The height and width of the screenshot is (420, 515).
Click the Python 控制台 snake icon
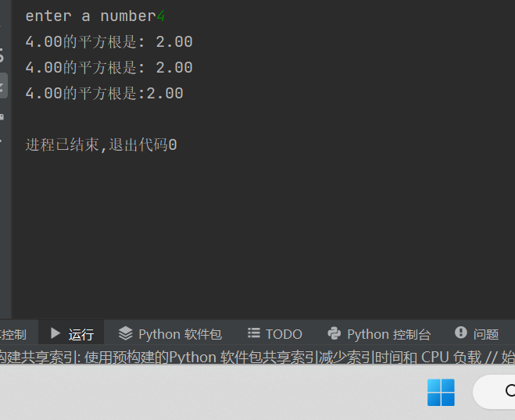point(334,333)
